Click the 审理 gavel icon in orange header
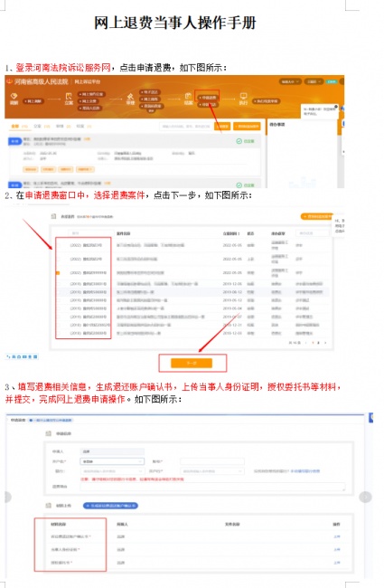384x588 pixels. tap(130, 97)
